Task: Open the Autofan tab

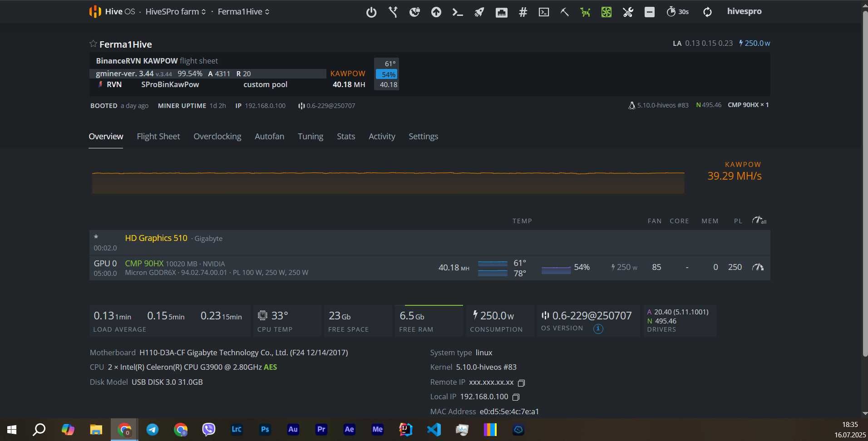Action: pyautogui.click(x=270, y=137)
